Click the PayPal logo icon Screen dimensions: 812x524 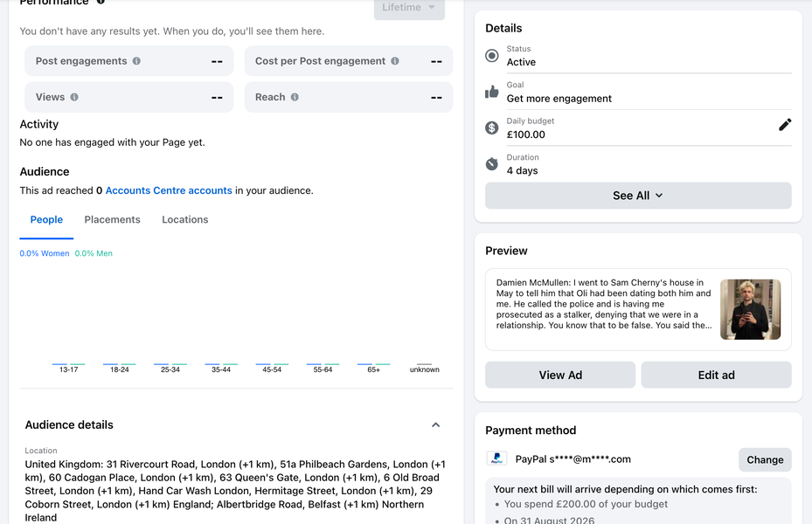point(496,458)
